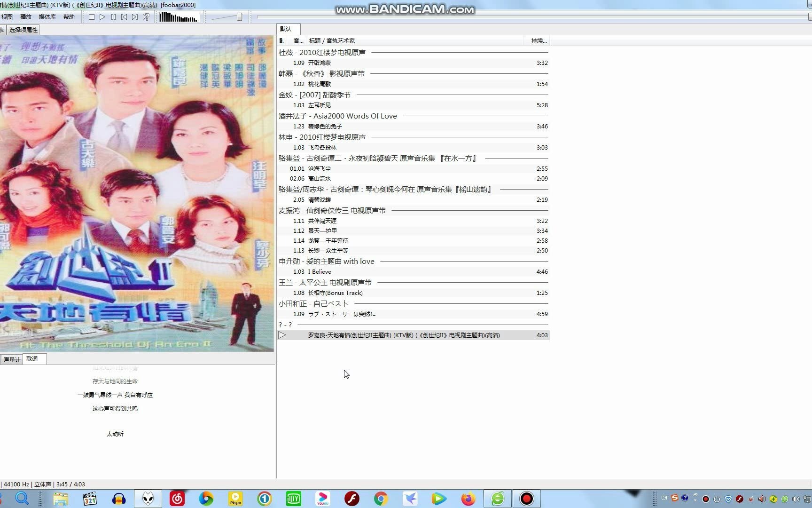The image size is (812, 508).
Task: Play a random track via the question-mark button
Action: click(146, 17)
